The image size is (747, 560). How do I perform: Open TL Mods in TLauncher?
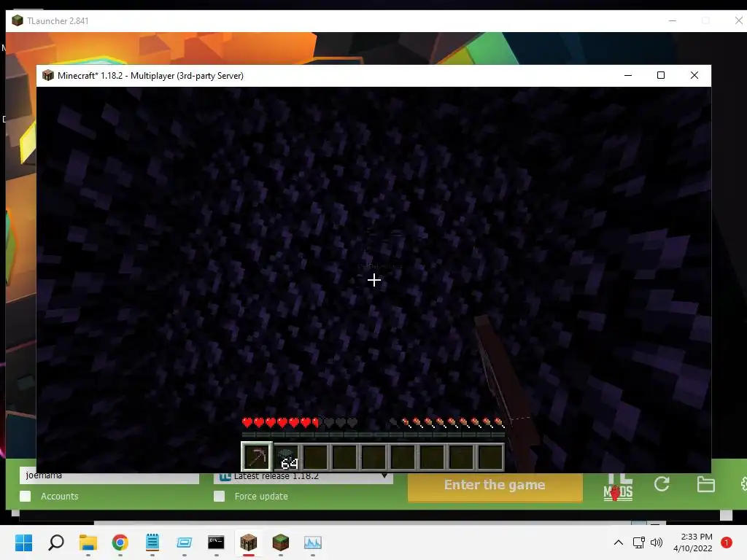coord(618,486)
